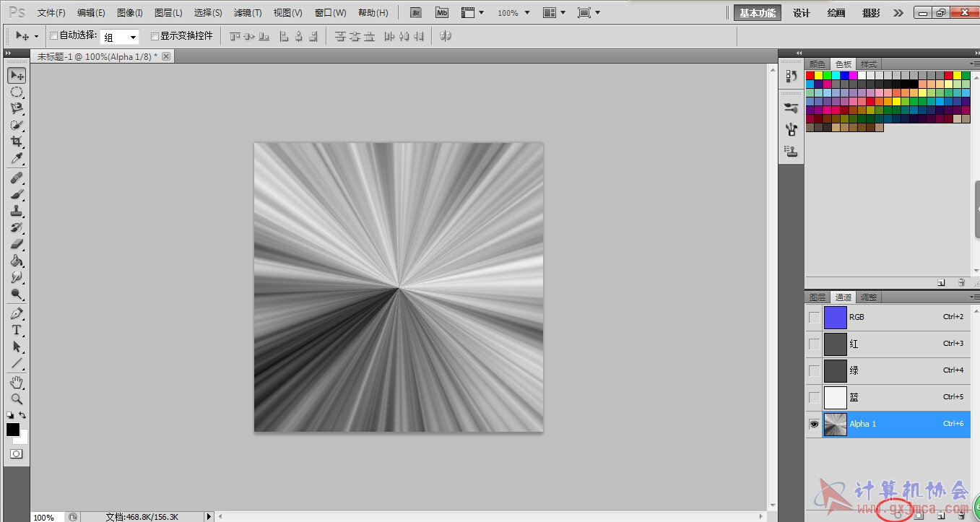Select the Clone Stamp tool

tap(17, 212)
